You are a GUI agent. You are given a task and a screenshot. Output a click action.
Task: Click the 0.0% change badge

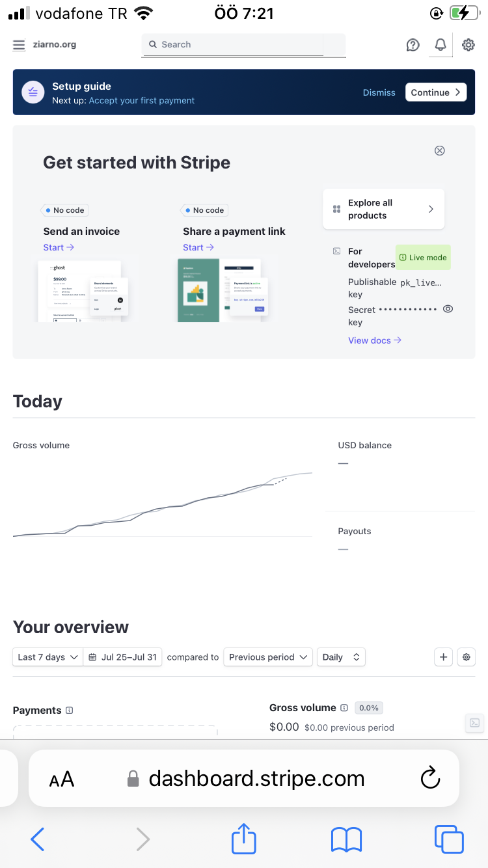click(369, 708)
